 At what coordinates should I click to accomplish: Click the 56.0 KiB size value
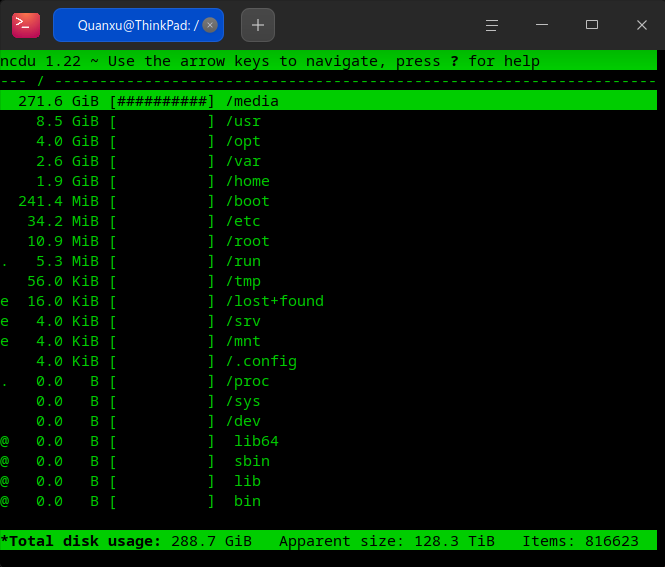63,281
